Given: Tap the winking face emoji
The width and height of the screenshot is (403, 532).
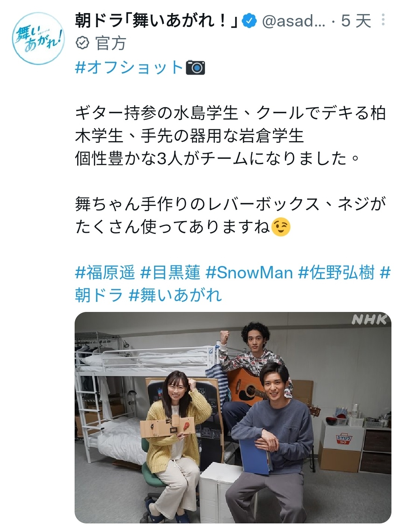Looking at the screenshot, I should click(x=281, y=227).
